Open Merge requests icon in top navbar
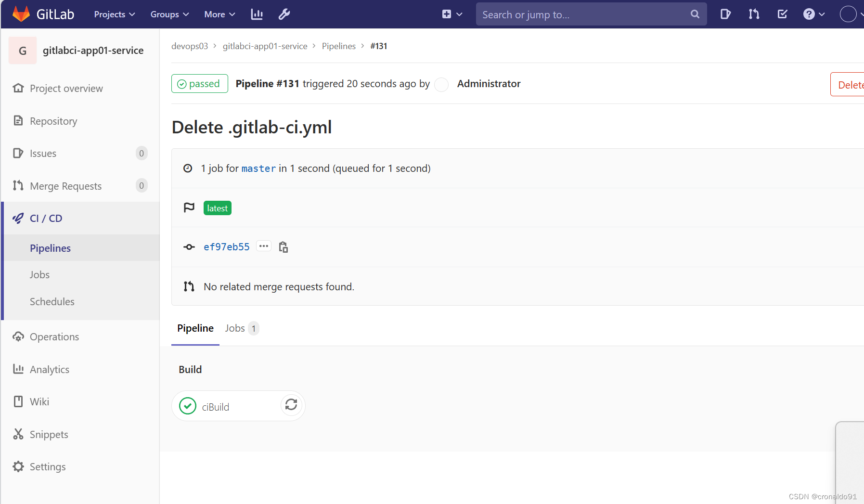Viewport: 864px width, 504px height. tap(754, 14)
